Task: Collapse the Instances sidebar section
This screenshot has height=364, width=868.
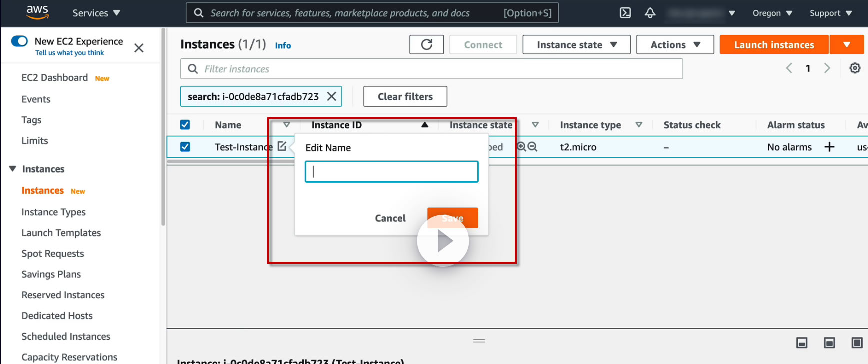Action: click(13, 169)
